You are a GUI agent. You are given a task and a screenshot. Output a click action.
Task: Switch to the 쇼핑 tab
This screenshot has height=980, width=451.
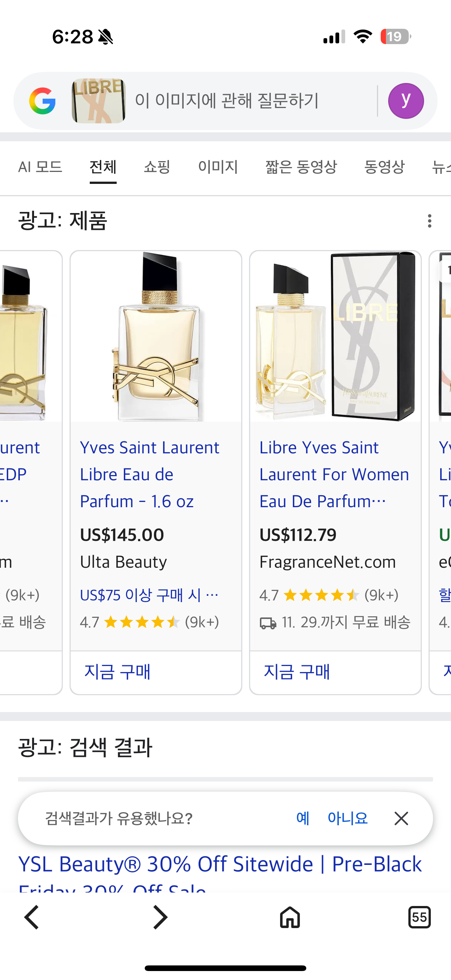point(157,167)
